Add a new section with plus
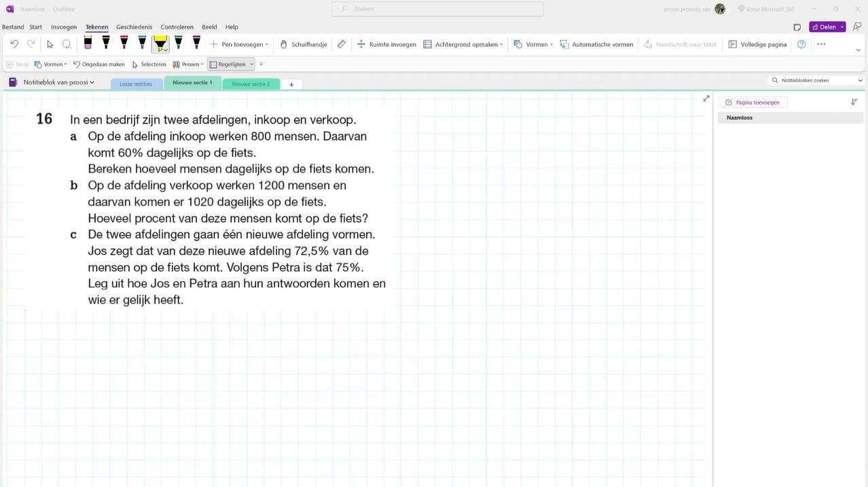This screenshot has width=868, height=487. pos(291,84)
